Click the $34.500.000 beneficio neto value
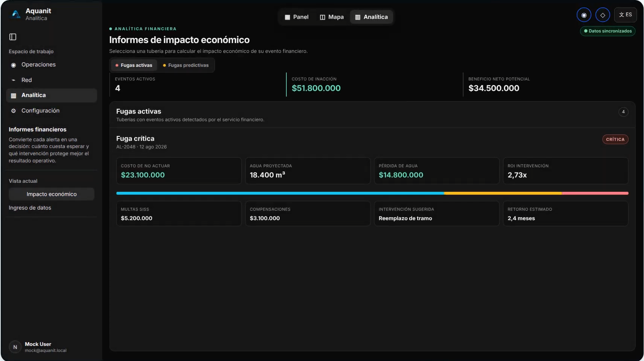The width and height of the screenshot is (644, 361). point(494,88)
